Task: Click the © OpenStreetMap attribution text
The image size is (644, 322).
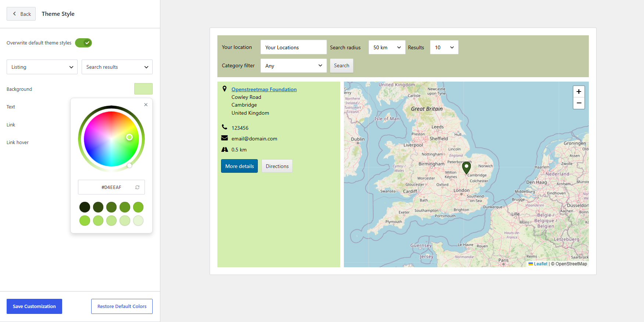Action: (x=569, y=264)
